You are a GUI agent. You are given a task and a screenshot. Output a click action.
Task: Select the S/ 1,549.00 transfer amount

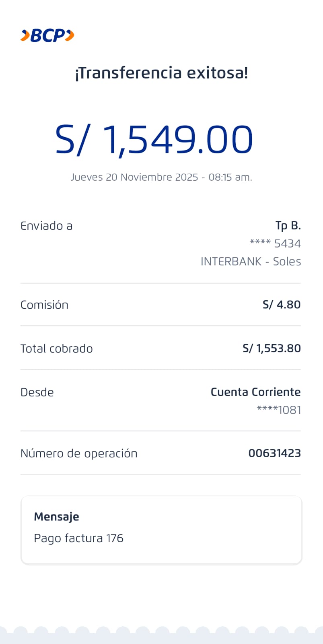[x=154, y=140]
